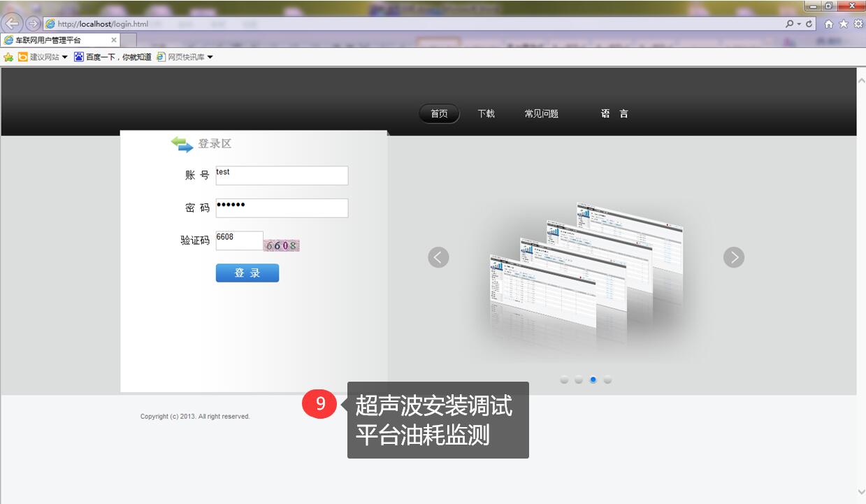Click the blue 登录 button

tap(247, 273)
